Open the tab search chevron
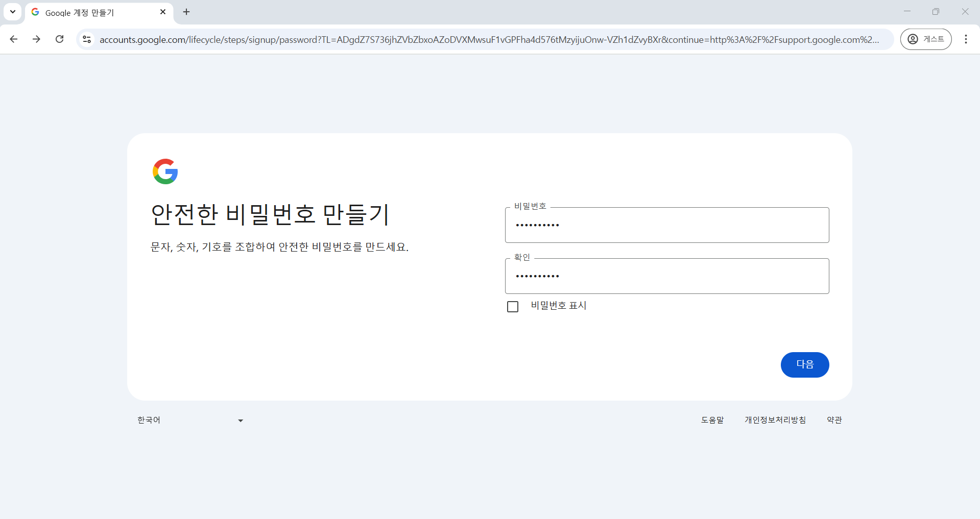980x519 pixels. coord(13,12)
